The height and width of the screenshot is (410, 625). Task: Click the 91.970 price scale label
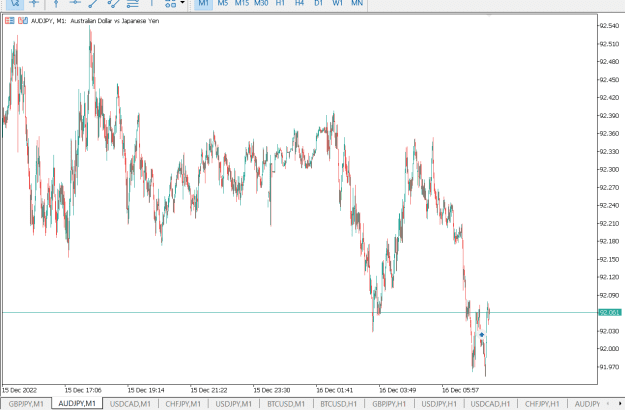point(610,367)
